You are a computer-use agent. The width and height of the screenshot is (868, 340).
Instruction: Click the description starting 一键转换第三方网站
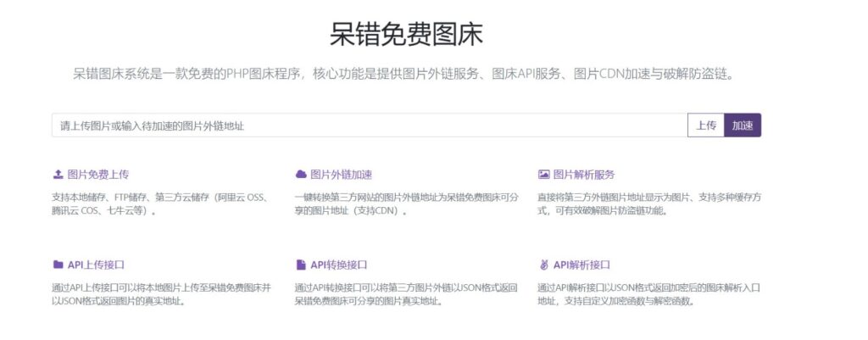point(407,203)
